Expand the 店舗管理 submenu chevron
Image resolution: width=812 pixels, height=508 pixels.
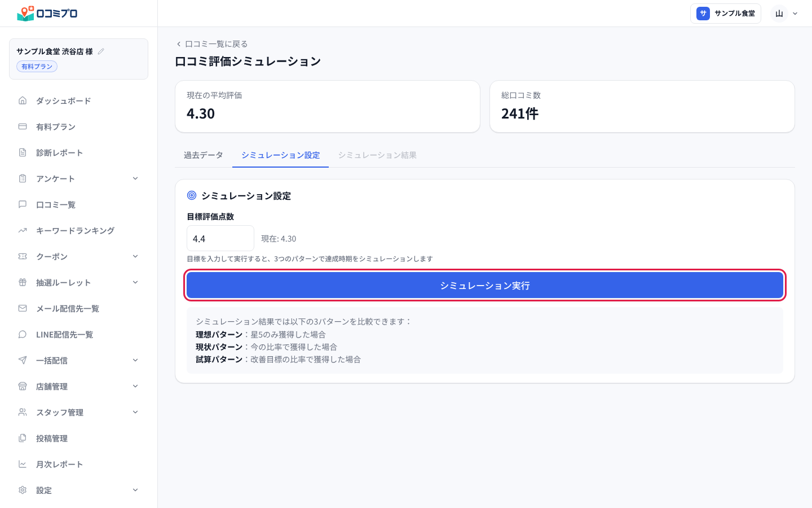[135, 386]
